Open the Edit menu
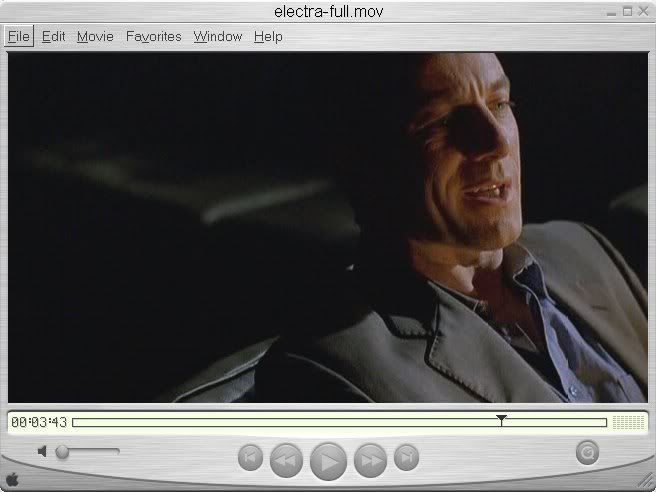The width and height of the screenshot is (656, 492). [x=54, y=36]
